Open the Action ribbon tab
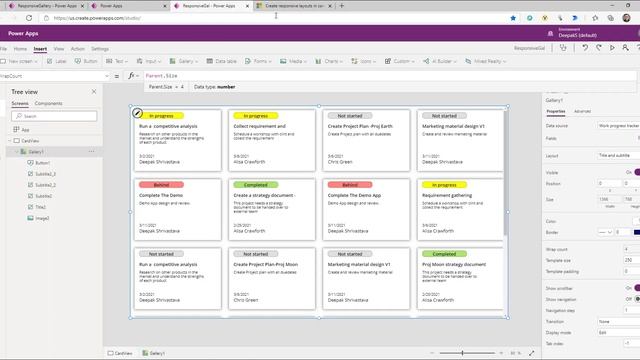Viewport: 640px width, 360px height. tap(78, 49)
